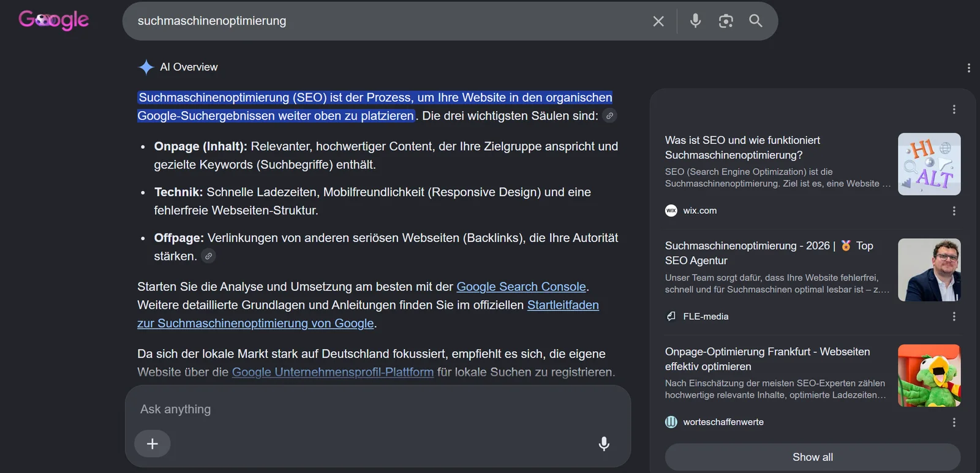Click the 'Onpage (Inhalt):' bold text
The width and height of the screenshot is (980, 473).
(x=201, y=146)
